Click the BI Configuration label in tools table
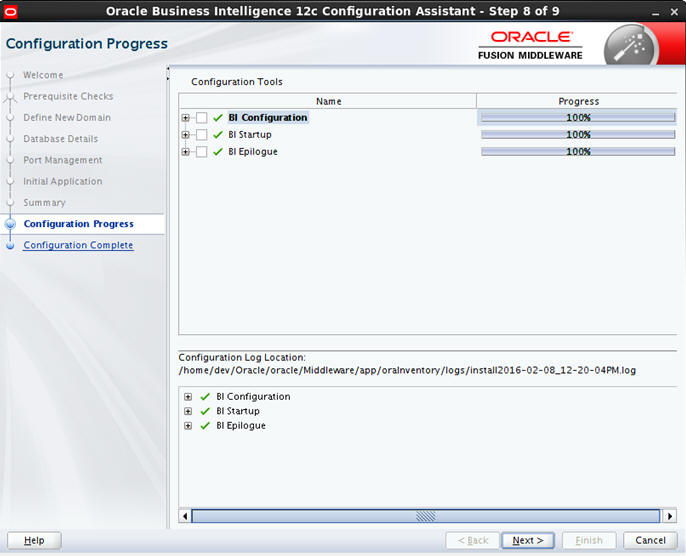Screen dimensions: 686x556 pyautogui.click(x=268, y=118)
